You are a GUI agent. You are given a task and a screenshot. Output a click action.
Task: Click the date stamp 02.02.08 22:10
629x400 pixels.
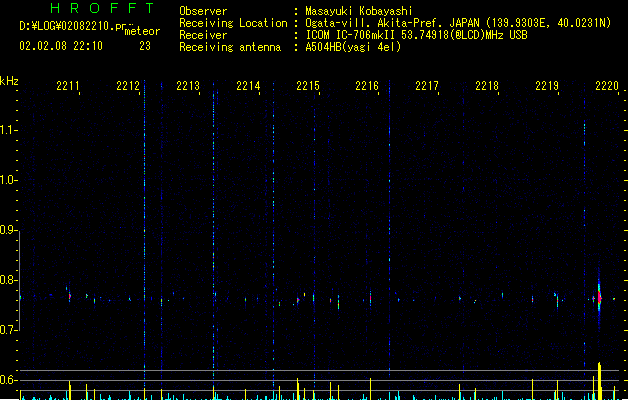(x=61, y=46)
